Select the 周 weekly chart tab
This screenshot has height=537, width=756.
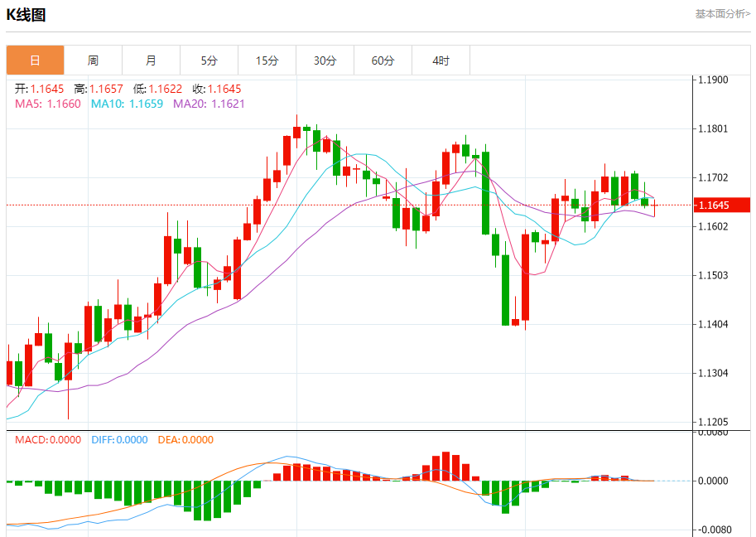coord(93,60)
